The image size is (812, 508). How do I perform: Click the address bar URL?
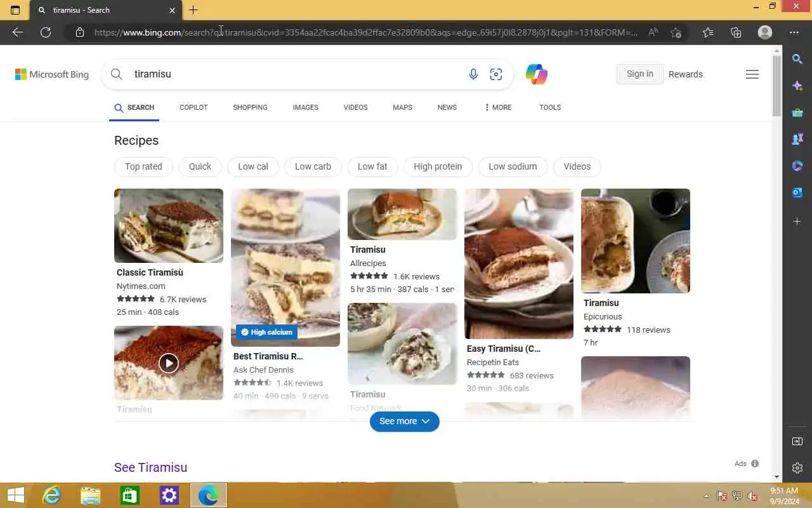[366, 32]
